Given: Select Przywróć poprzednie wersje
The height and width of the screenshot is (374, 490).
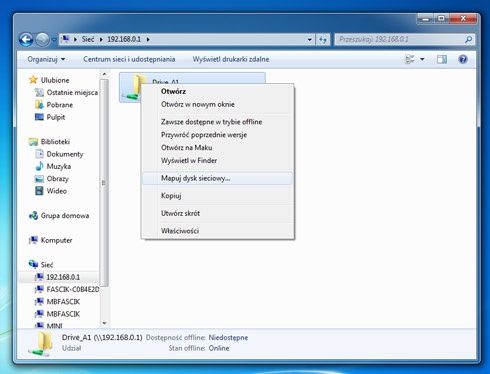Looking at the screenshot, I should point(217,135).
